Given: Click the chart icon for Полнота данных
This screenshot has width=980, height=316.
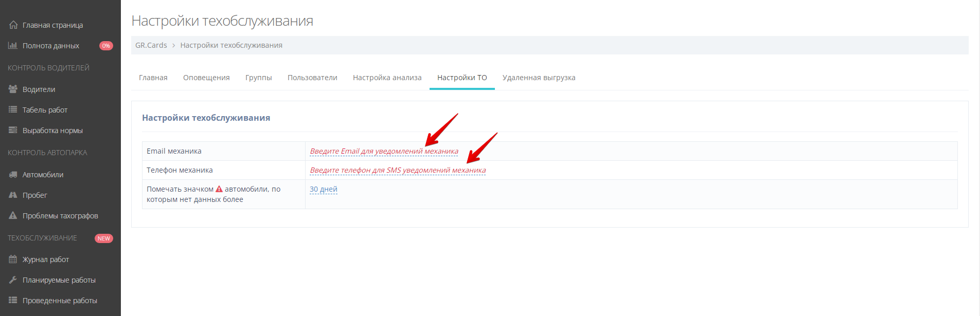Looking at the screenshot, I should [x=13, y=46].
